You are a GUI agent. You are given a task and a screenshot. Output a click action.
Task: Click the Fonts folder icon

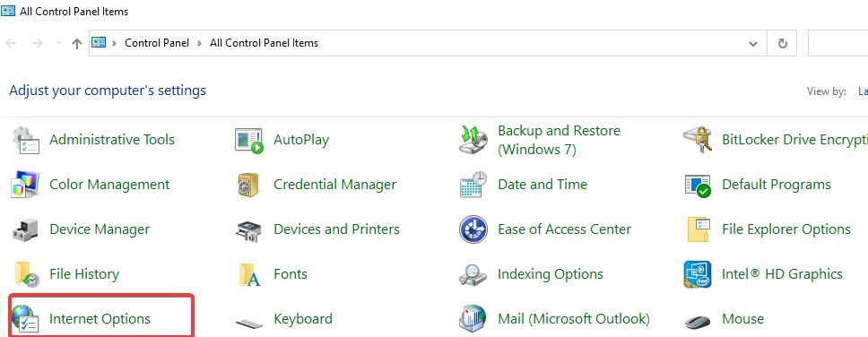tap(249, 274)
